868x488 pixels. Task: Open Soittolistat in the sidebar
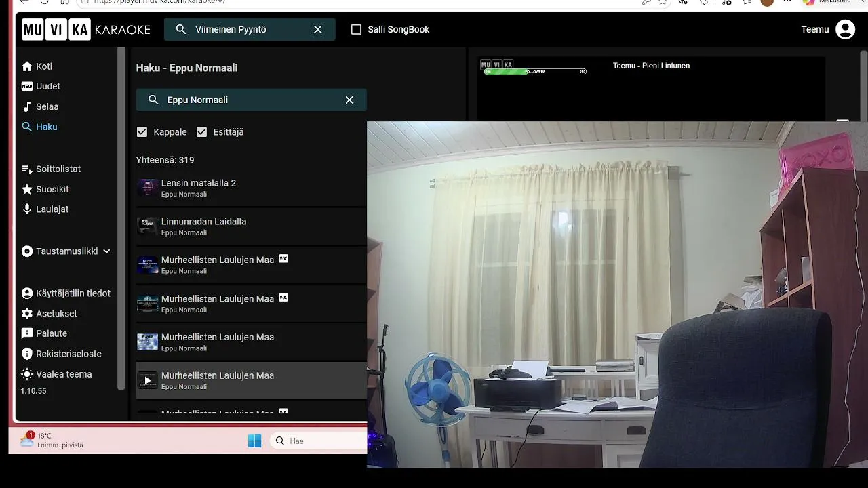(x=51, y=169)
